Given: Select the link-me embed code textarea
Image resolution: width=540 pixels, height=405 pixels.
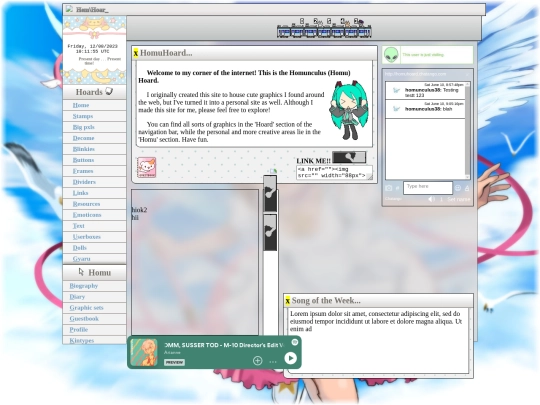Looking at the screenshot, I should tap(334, 173).
